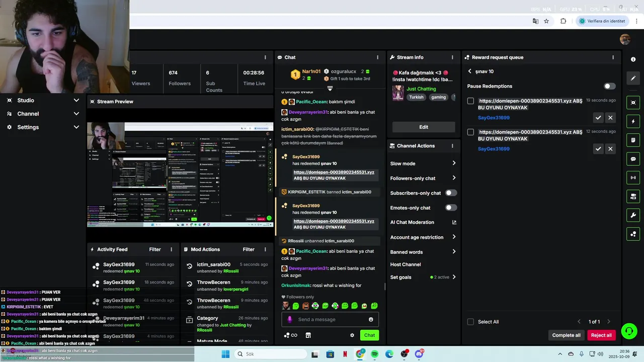The width and height of the screenshot is (644, 362).
Task: Bookmark page with the star icon
Action: (x=546, y=21)
